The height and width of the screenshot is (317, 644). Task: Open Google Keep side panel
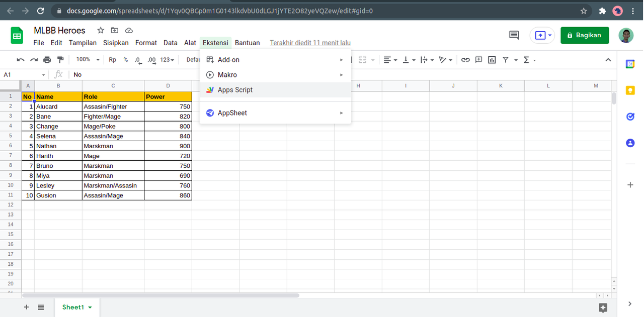pyautogui.click(x=630, y=90)
